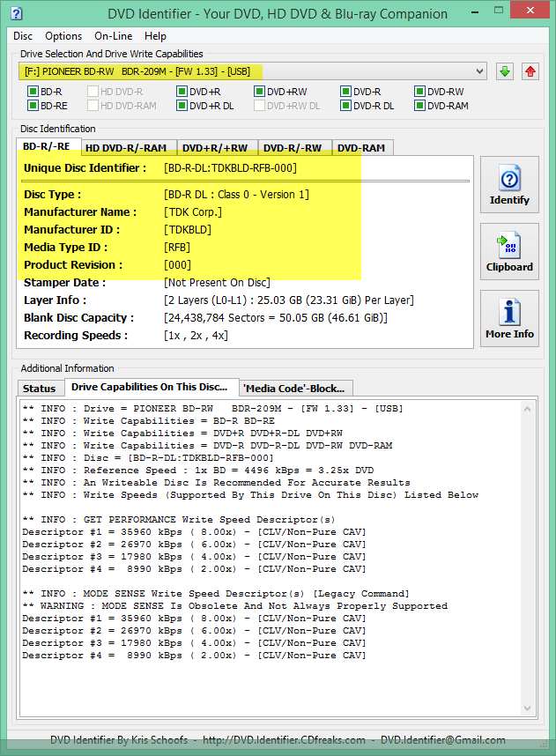This screenshot has height=756, width=556.
Task: Click the log scrollbar down arrow
Action: click(527, 708)
